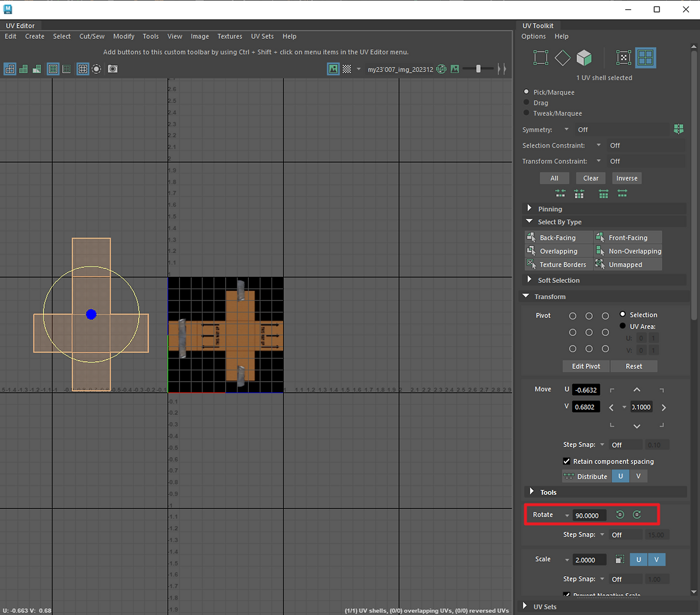The height and width of the screenshot is (615, 700).
Task: Click the Overlapping selection button
Action: pyautogui.click(x=558, y=251)
